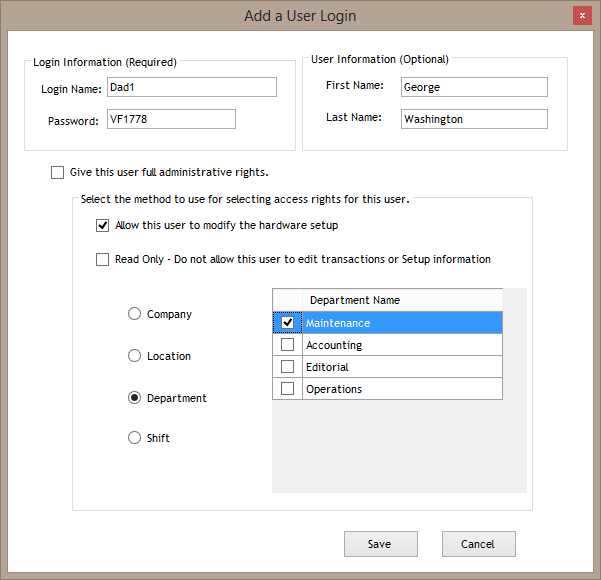Close the Add a User Login dialog

581,16
